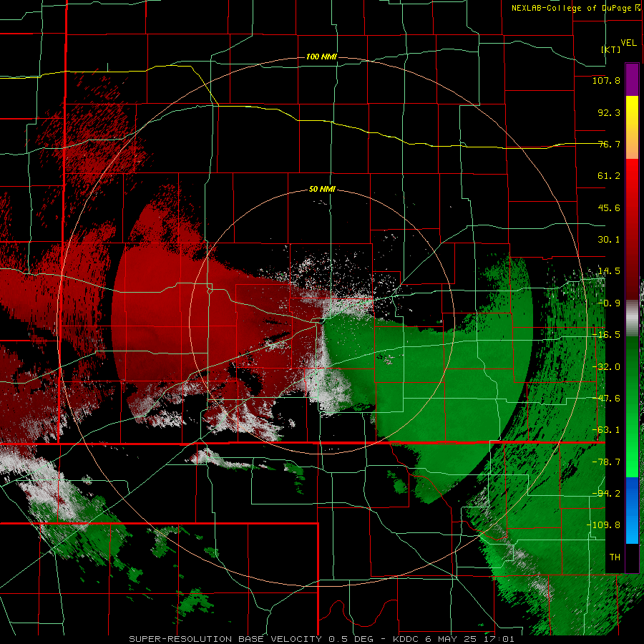Click the 76.7 velocity scale value
This screenshot has height=644, width=644.
pos(609,144)
